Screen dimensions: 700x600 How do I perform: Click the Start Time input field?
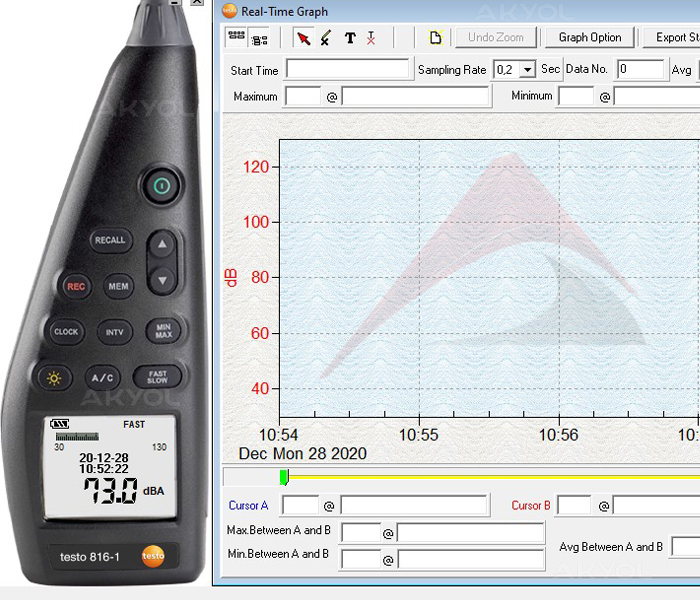(x=347, y=70)
